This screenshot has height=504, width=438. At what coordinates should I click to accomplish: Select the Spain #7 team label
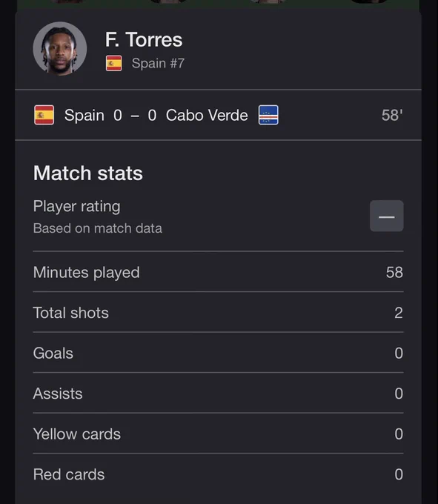tap(158, 63)
